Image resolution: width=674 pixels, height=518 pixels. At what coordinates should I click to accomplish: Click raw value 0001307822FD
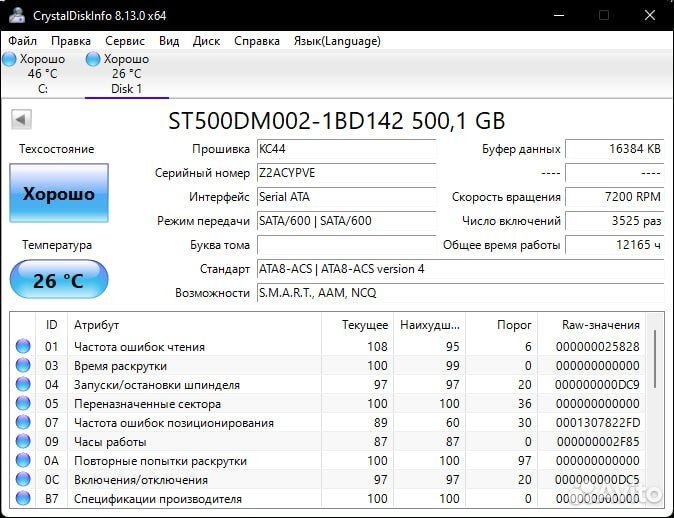pyautogui.click(x=597, y=423)
